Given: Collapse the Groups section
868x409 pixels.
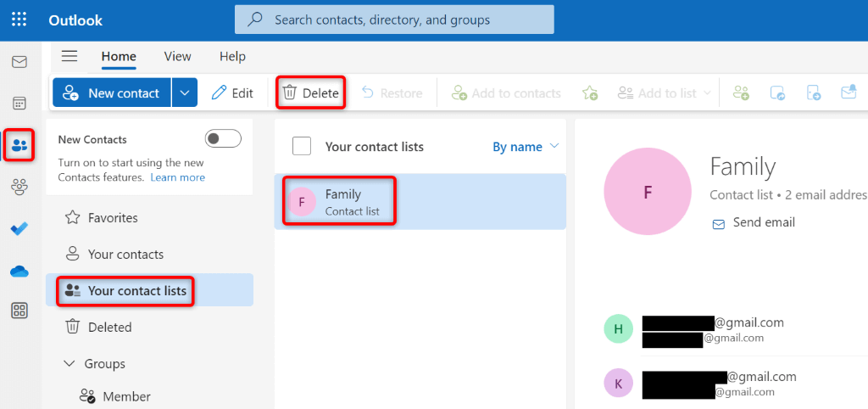Looking at the screenshot, I should coord(70,364).
